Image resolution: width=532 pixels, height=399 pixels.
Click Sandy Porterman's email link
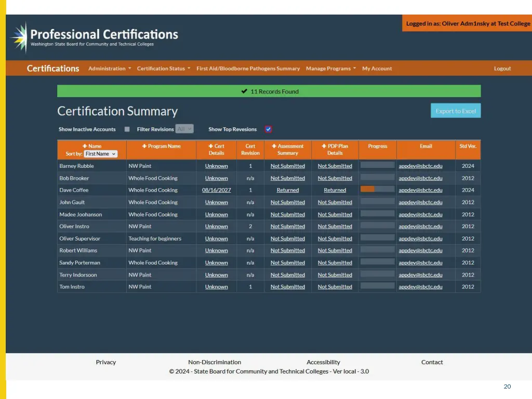pos(420,262)
